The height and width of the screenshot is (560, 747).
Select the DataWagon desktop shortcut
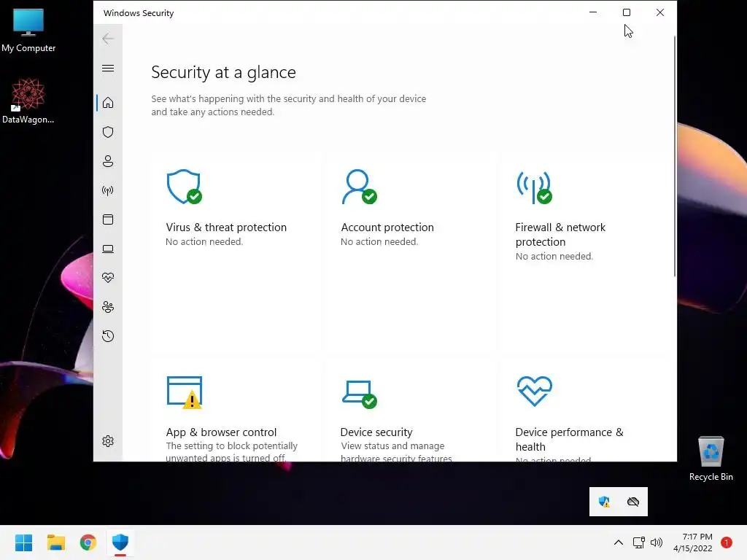[x=28, y=101]
